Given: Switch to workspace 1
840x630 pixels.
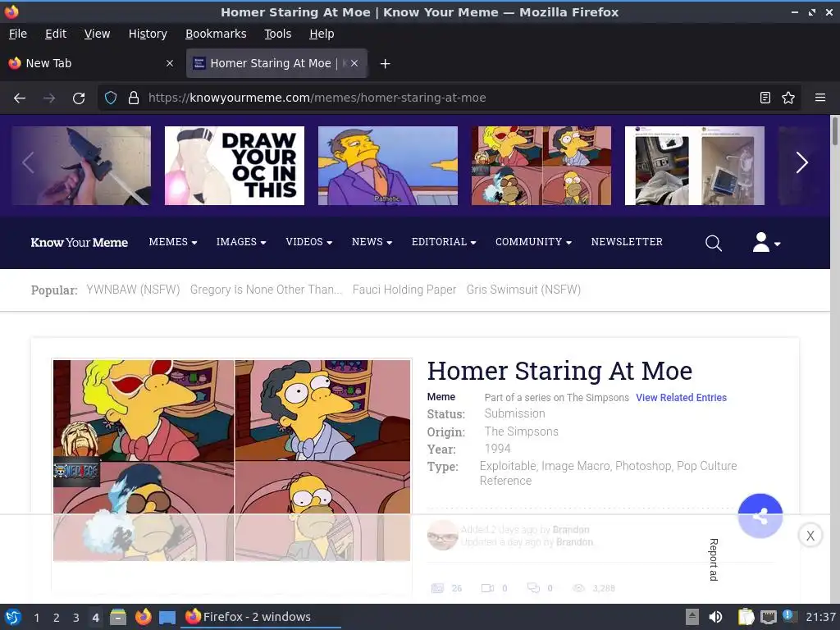Looking at the screenshot, I should (x=36, y=618).
